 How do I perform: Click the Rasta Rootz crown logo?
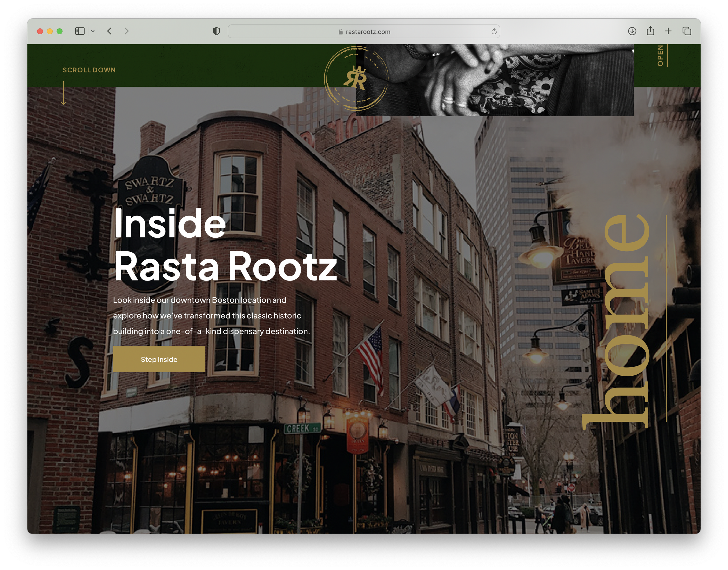tap(356, 78)
